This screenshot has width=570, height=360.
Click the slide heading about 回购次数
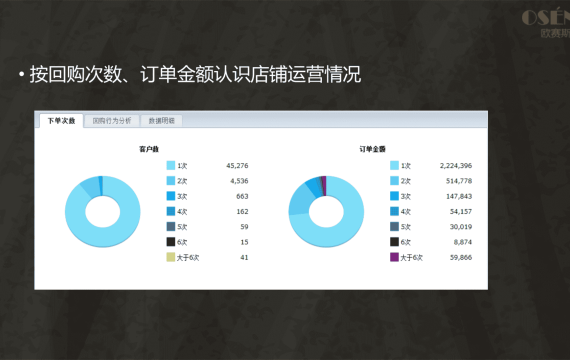pos(195,74)
